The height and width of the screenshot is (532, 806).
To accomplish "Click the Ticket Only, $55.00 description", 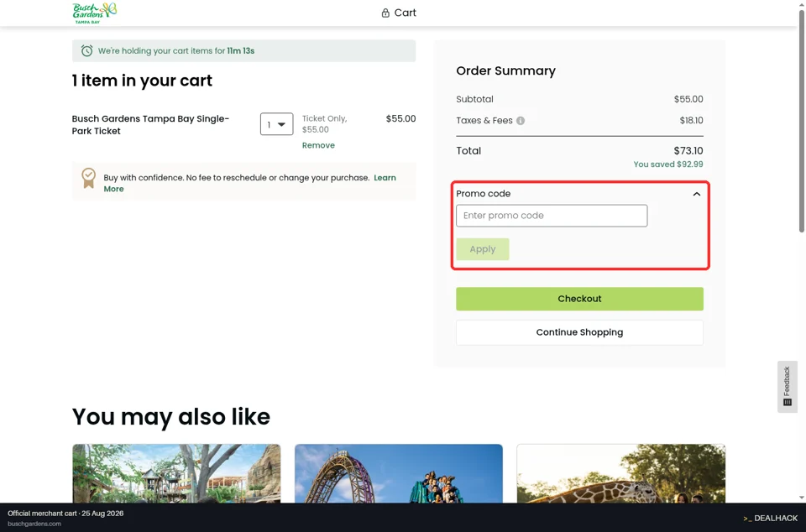I will click(x=324, y=124).
